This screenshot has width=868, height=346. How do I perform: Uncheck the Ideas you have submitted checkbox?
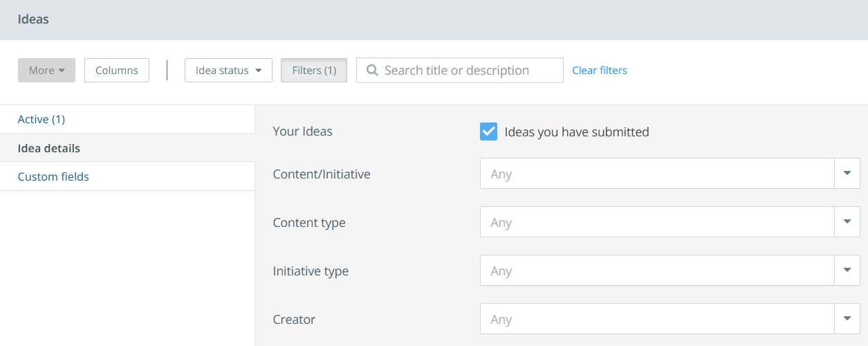(x=488, y=131)
